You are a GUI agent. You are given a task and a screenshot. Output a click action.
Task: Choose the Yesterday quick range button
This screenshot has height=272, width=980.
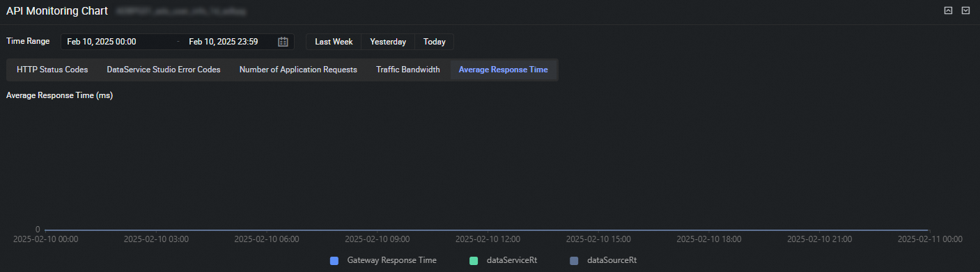pyautogui.click(x=388, y=42)
